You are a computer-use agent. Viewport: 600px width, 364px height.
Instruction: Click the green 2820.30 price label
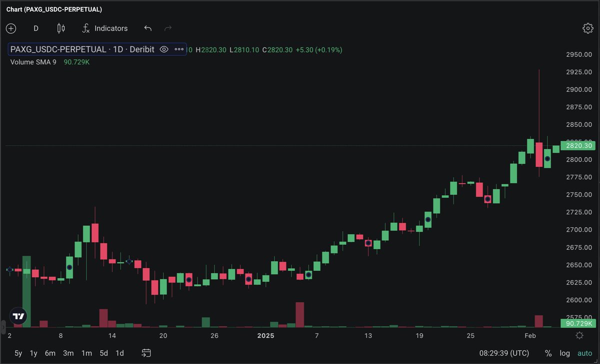578,145
